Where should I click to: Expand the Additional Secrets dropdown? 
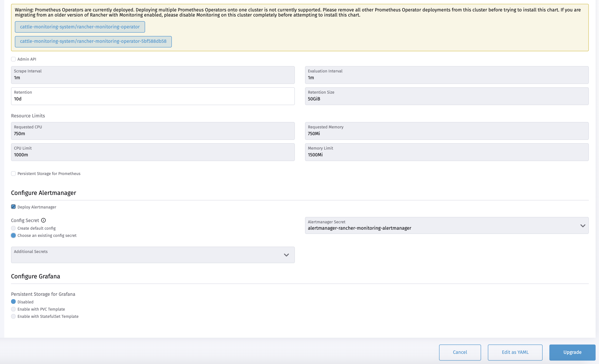click(286, 255)
